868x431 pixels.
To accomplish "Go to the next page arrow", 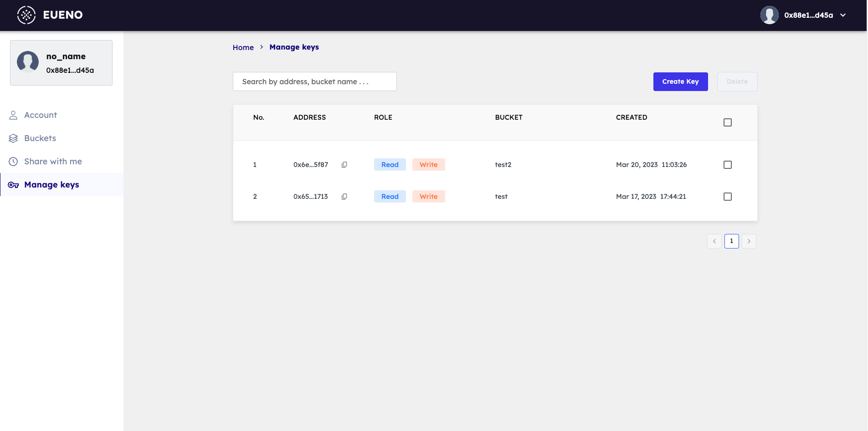I will tap(749, 241).
